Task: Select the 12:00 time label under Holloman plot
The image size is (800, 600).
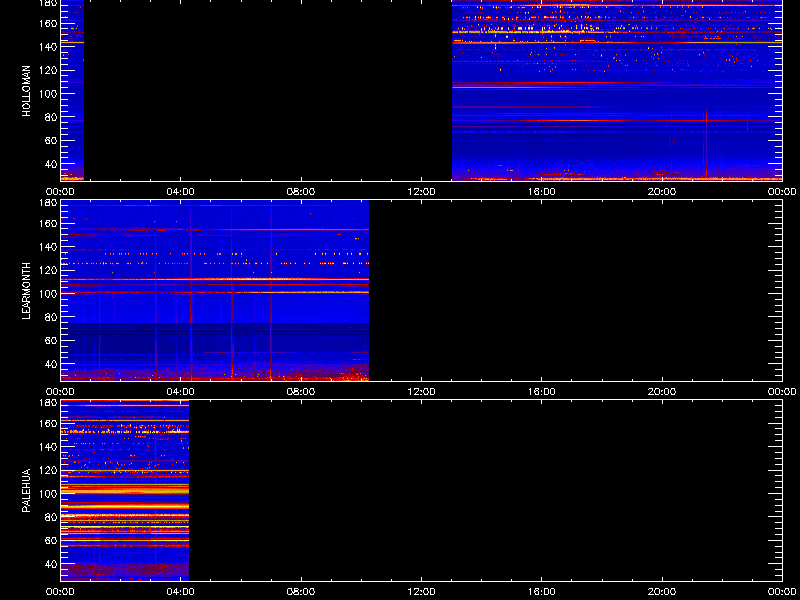Action: [421, 192]
